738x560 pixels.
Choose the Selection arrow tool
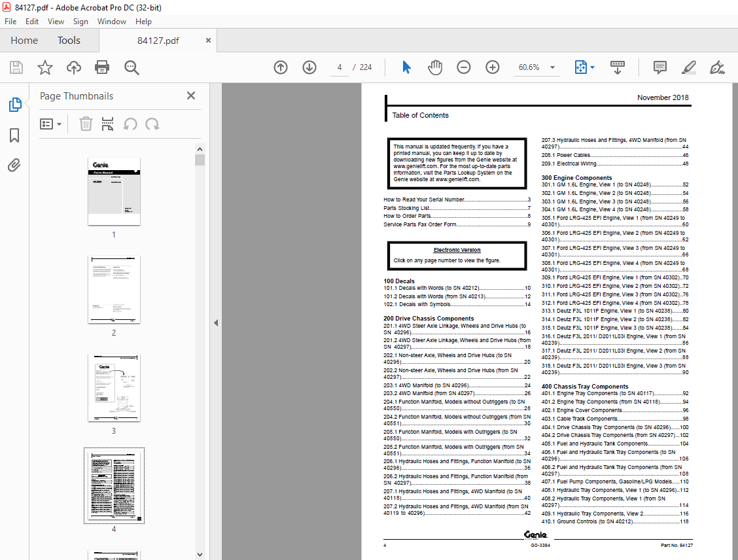pos(407,68)
